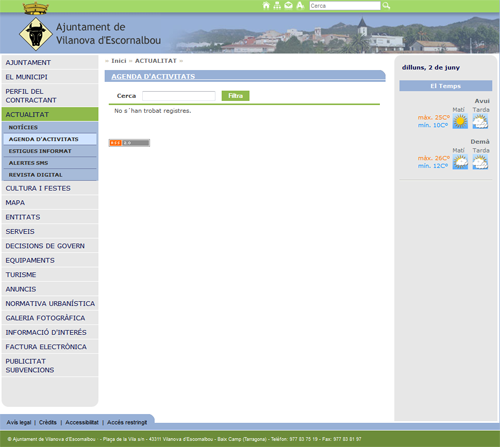The height and width of the screenshot is (447, 500).
Task: Open the Accessibilitat footer link
Action: click(82, 422)
